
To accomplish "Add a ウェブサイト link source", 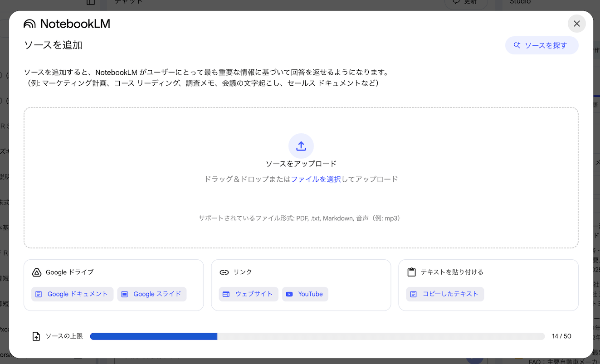I will [249, 294].
